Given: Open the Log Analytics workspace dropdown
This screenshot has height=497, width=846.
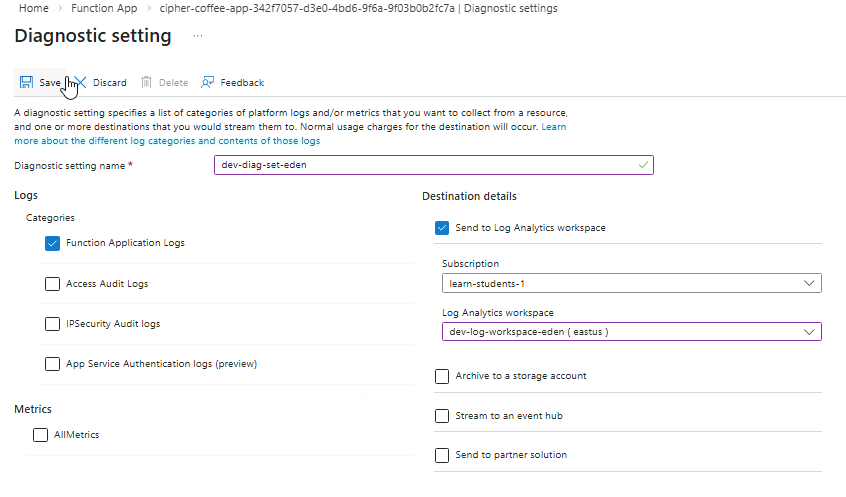Looking at the screenshot, I should [631, 331].
